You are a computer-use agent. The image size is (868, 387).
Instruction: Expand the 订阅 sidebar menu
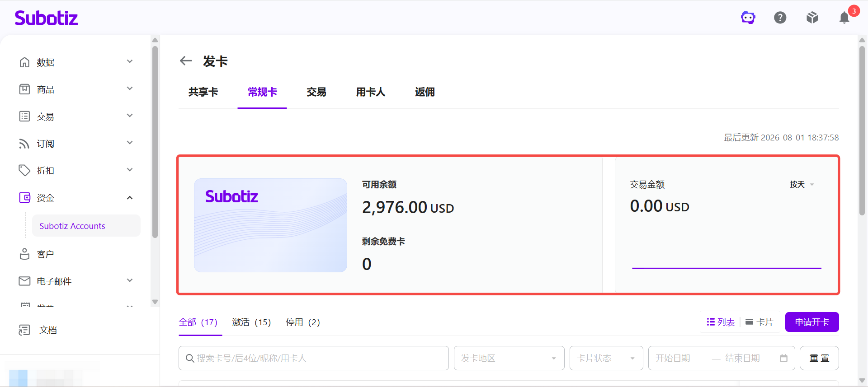[x=130, y=143]
